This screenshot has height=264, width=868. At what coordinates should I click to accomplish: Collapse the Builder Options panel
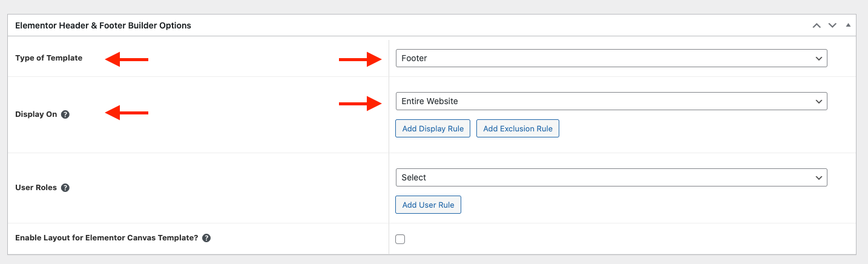coord(847,25)
